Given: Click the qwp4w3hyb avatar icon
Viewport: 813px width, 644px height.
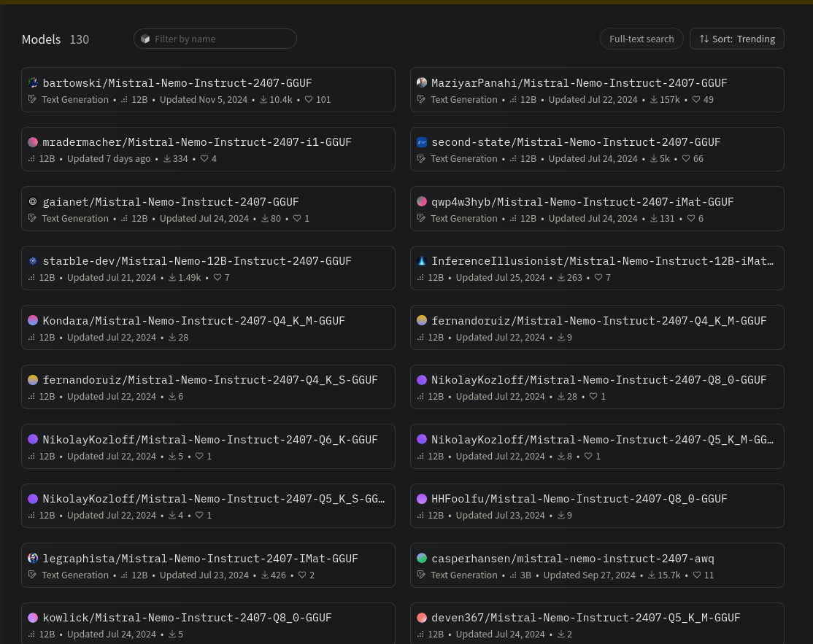Looking at the screenshot, I should [x=422, y=201].
